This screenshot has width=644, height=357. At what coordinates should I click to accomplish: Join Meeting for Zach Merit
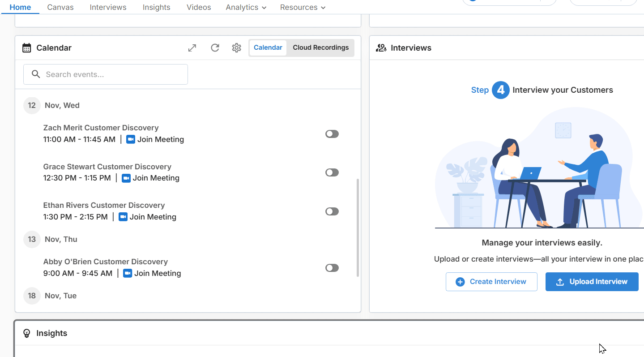click(161, 139)
